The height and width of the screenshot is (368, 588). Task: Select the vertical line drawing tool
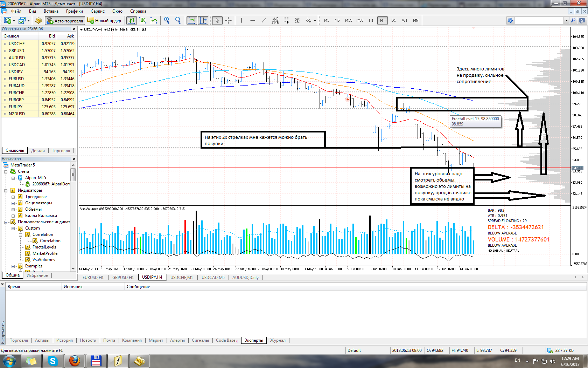(241, 20)
